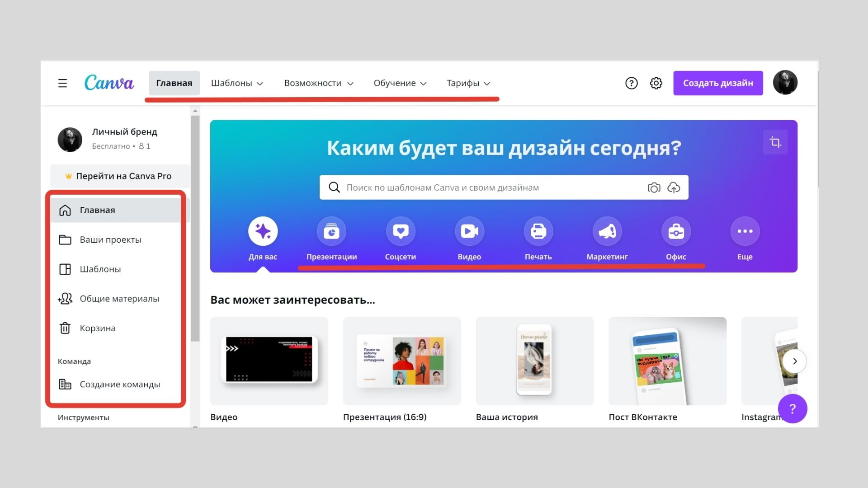Expand the Шаблоны dropdown

click(237, 83)
